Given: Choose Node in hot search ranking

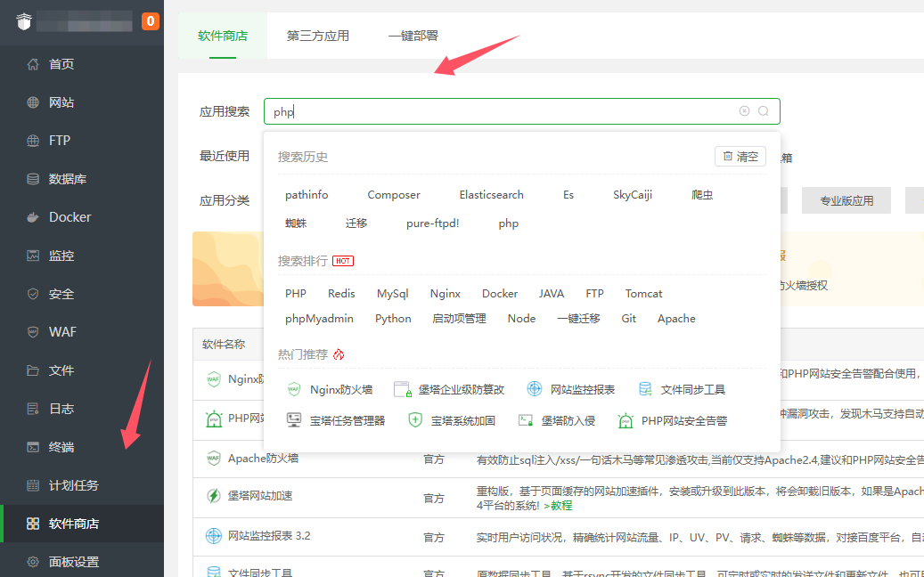Looking at the screenshot, I should pos(521,319).
